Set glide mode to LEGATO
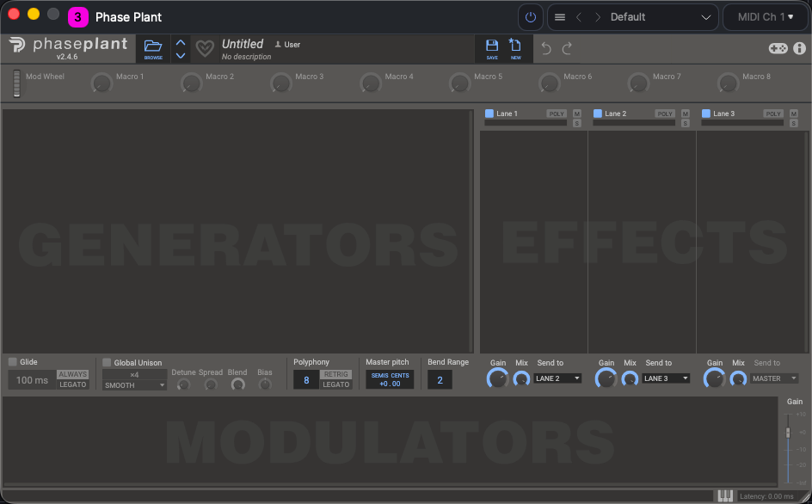The width and height of the screenshot is (812, 504). [72, 384]
